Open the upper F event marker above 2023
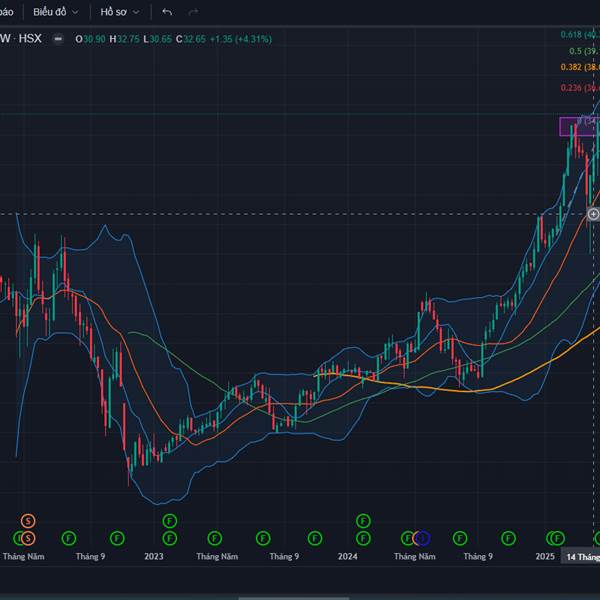Viewport: 600px width, 600px height. click(170, 521)
